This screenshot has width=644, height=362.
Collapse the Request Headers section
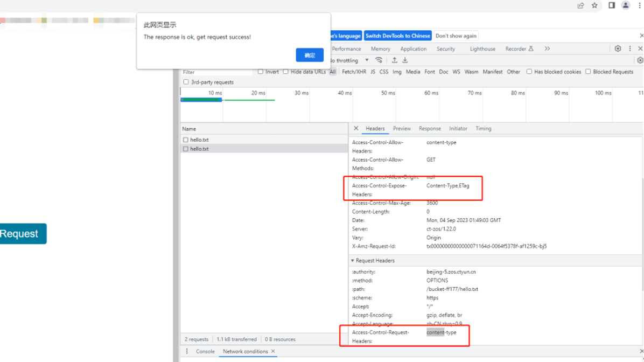tap(353, 261)
